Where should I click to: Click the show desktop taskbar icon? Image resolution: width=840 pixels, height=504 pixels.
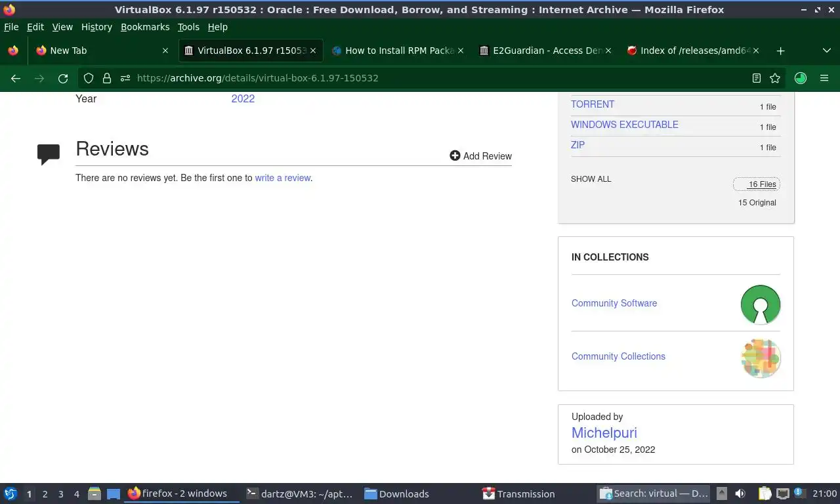[x=114, y=493]
